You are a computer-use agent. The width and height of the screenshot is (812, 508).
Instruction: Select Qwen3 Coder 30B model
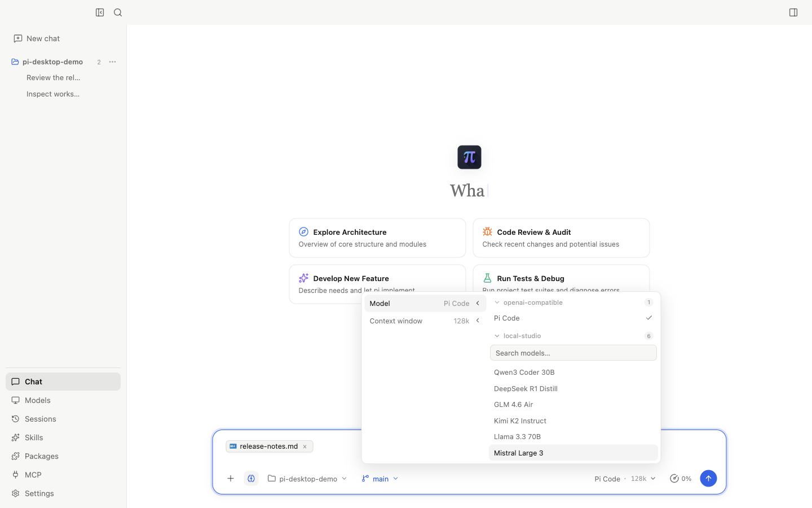tap(573, 373)
